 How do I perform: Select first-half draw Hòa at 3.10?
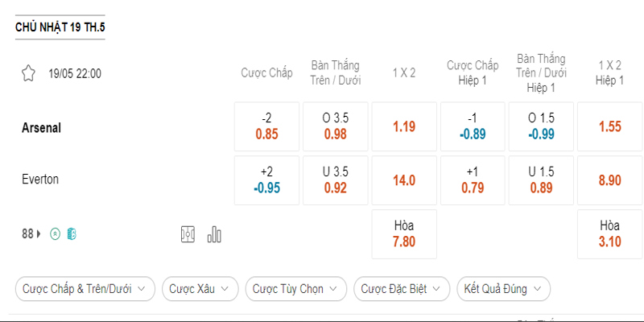609,234
